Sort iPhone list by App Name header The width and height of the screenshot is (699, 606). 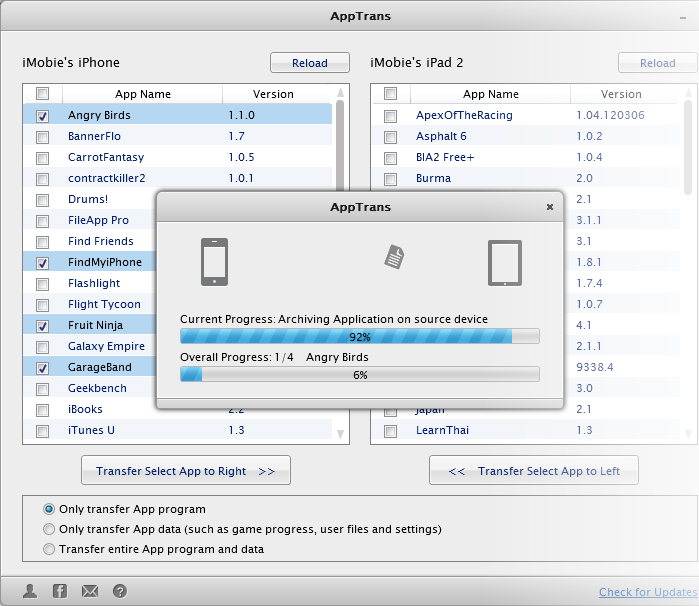click(143, 94)
